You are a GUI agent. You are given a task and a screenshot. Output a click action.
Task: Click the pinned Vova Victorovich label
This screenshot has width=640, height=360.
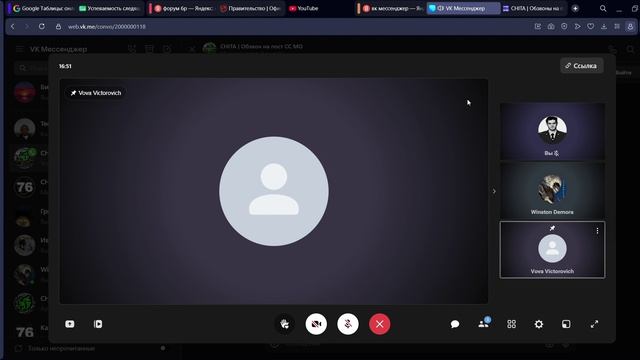(x=96, y=93)
